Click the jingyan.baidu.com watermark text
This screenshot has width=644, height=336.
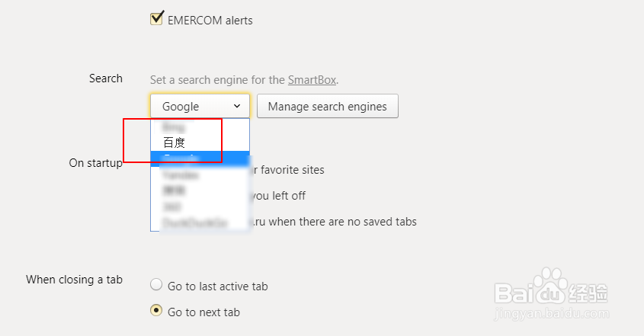(552, 314)
